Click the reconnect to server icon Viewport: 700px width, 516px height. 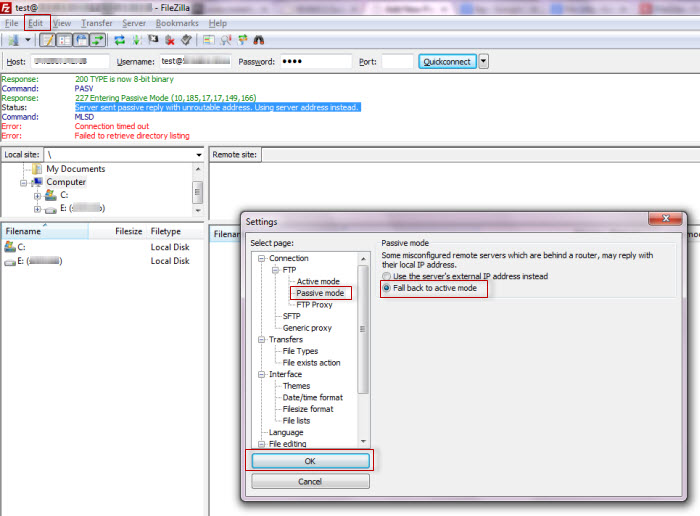click(x=187, y=40)
